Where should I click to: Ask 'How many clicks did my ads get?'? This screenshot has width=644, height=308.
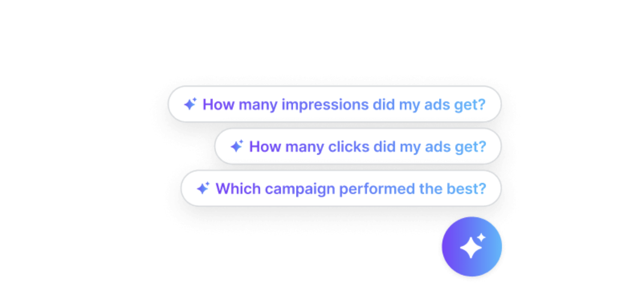click(357, 146)
